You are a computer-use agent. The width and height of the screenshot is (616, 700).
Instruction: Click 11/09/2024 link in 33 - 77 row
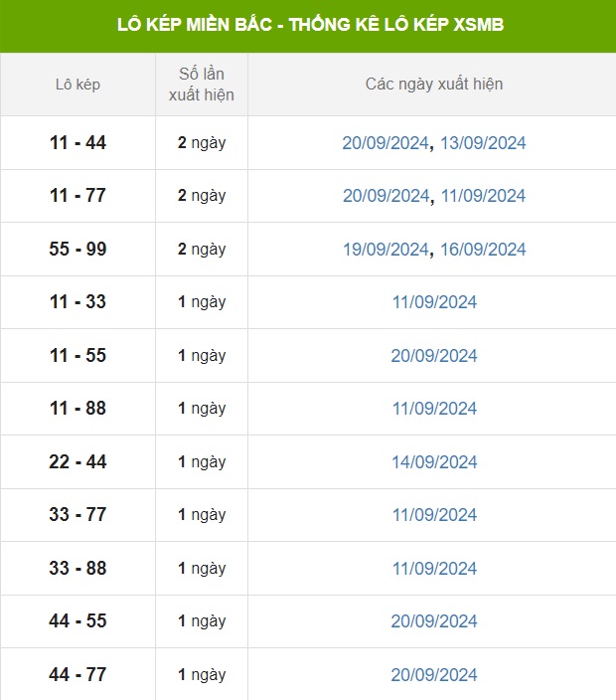point(434,515)
